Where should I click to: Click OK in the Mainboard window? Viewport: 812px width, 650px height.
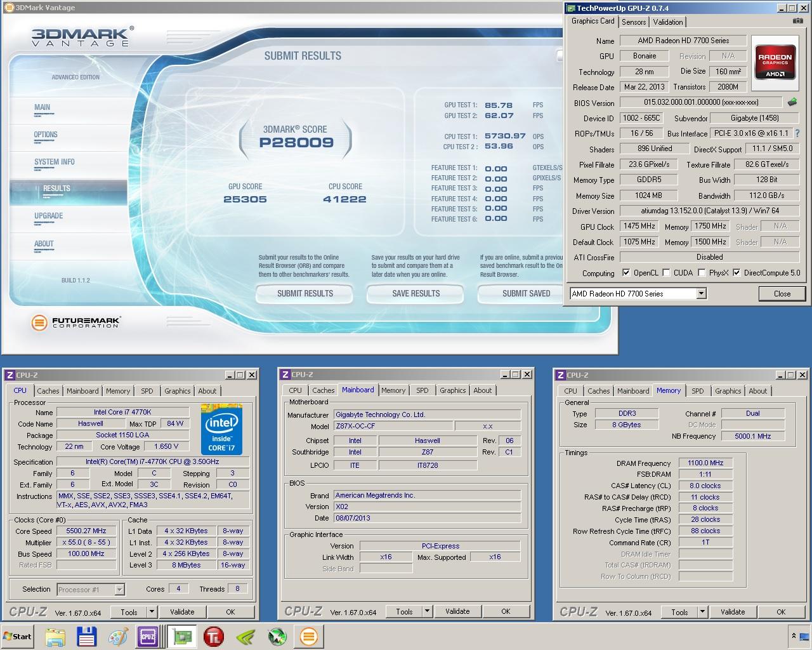(x=506, y=611)
